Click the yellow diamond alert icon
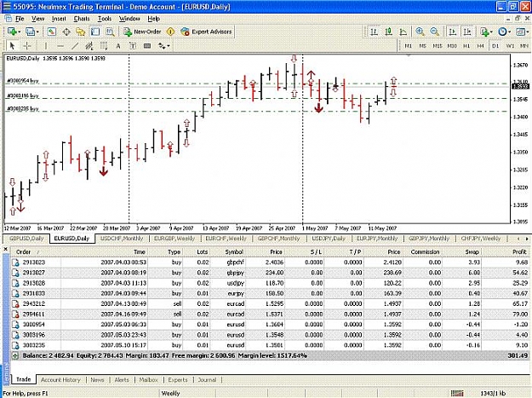 pyautogui.click(x=170, y=32)
